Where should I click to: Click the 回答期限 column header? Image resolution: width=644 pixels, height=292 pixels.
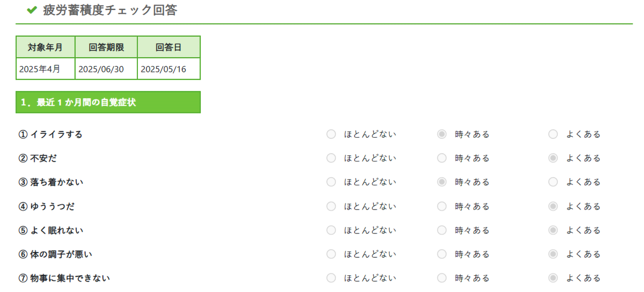click(x=106, y=47)
